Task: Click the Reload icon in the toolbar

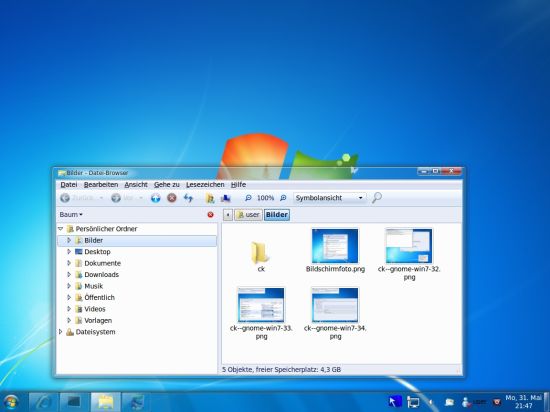Action: (188, 198)
